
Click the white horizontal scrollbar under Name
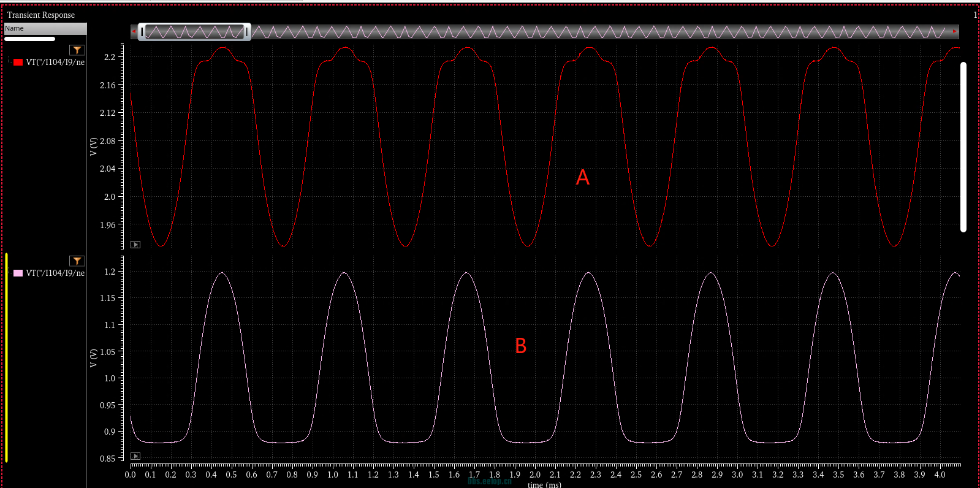pyautogui.click(x=29, y=39)
